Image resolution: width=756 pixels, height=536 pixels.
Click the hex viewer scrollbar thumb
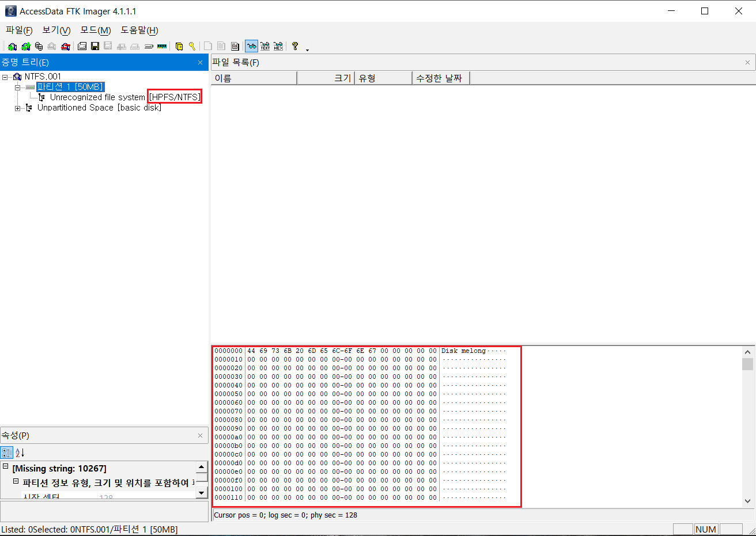(747, 364)
